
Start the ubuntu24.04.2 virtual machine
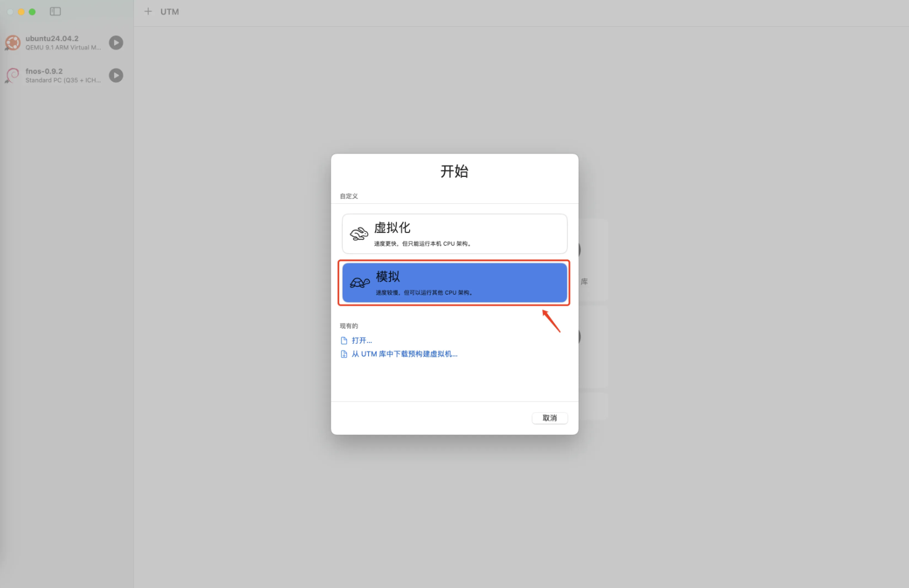(x=116, y=42)
